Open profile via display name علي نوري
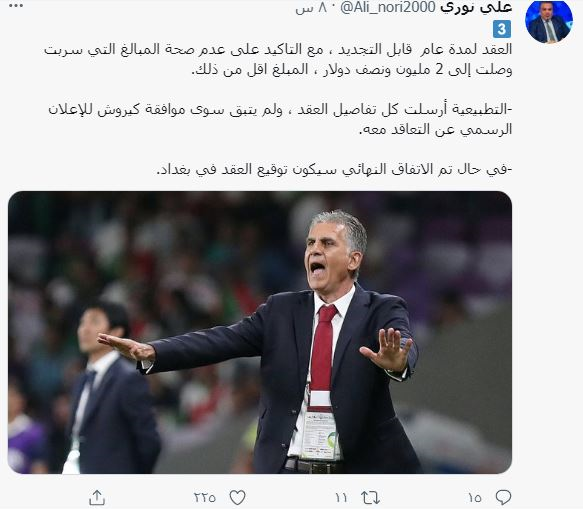583x509 pixels. 476,7
